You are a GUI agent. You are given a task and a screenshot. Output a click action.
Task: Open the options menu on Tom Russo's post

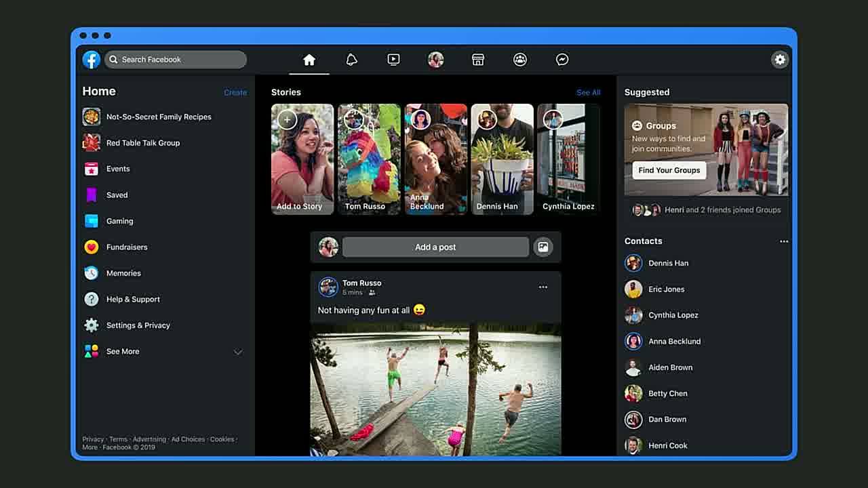click(x=542, y=287)
